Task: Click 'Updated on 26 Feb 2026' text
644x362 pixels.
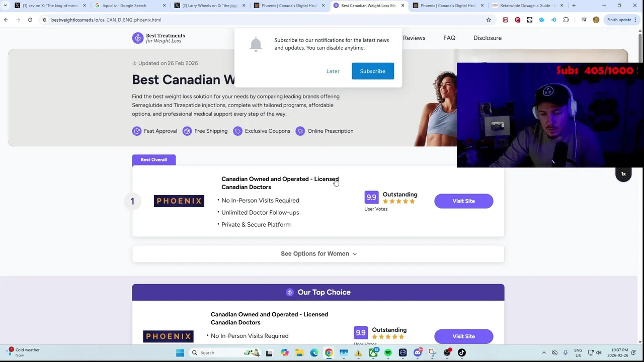Action: [x=168, y=63]
